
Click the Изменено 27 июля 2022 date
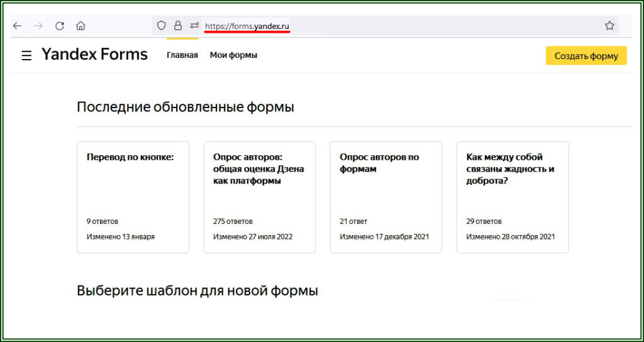coord(253,237)
